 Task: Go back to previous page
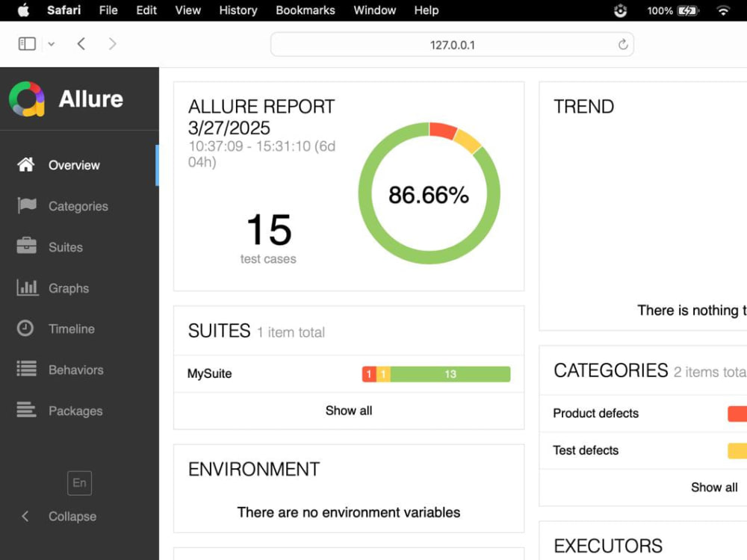click(81, 44)
